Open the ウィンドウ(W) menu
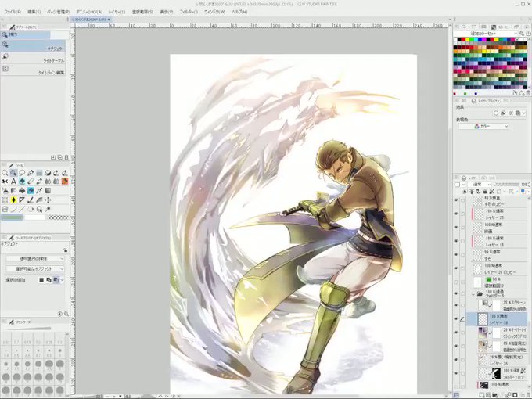This screenshot has height=399, width=532. [x=215, y=12]
